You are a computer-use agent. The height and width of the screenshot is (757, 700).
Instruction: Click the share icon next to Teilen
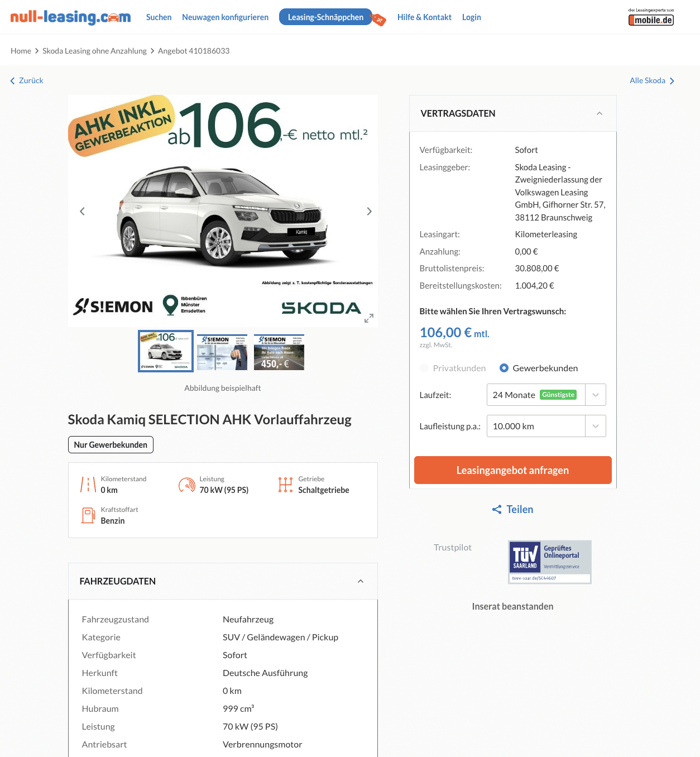(x=497, y=509)
